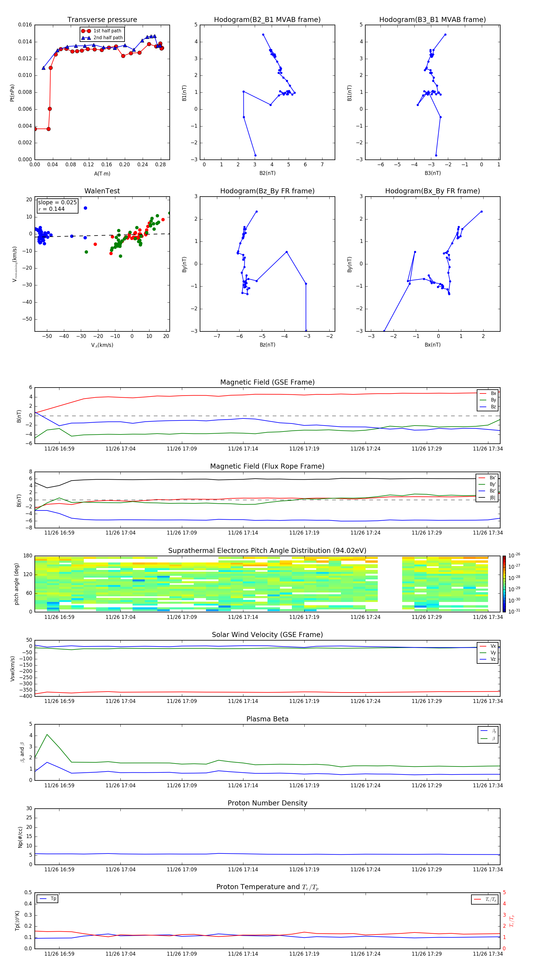Image resolution: width=535 pixels, height=980 pixels.
Task: Click the Suprathermal Electrons Pitch Angle Distribution title
Action: coord(267,551)
